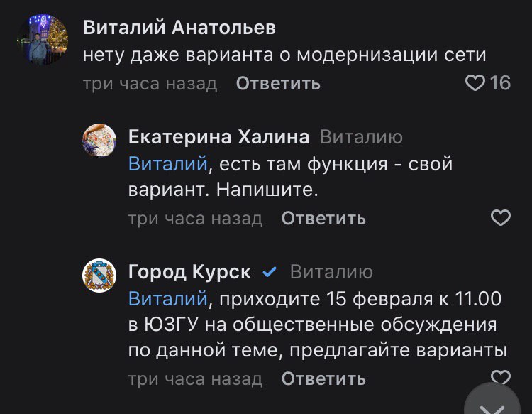This screenshot has height=414, width=532.
Task: Open the Город Курск community name
Action: point(189,272)
